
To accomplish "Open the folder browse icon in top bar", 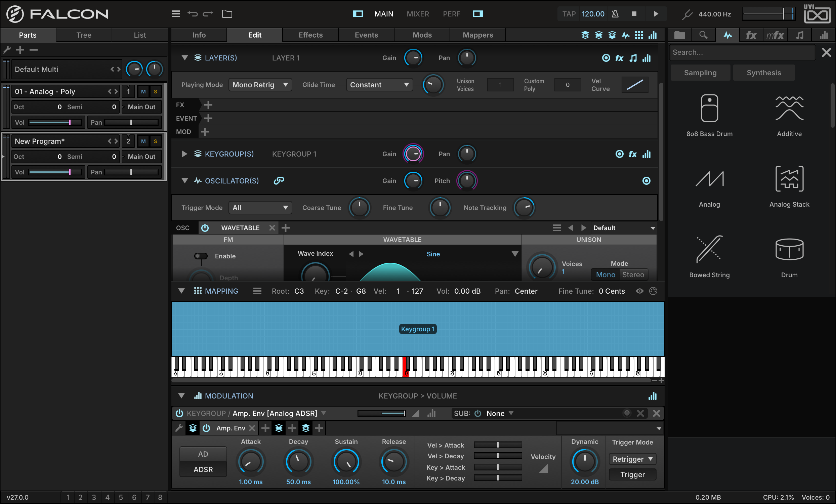I will pos(227,14).
